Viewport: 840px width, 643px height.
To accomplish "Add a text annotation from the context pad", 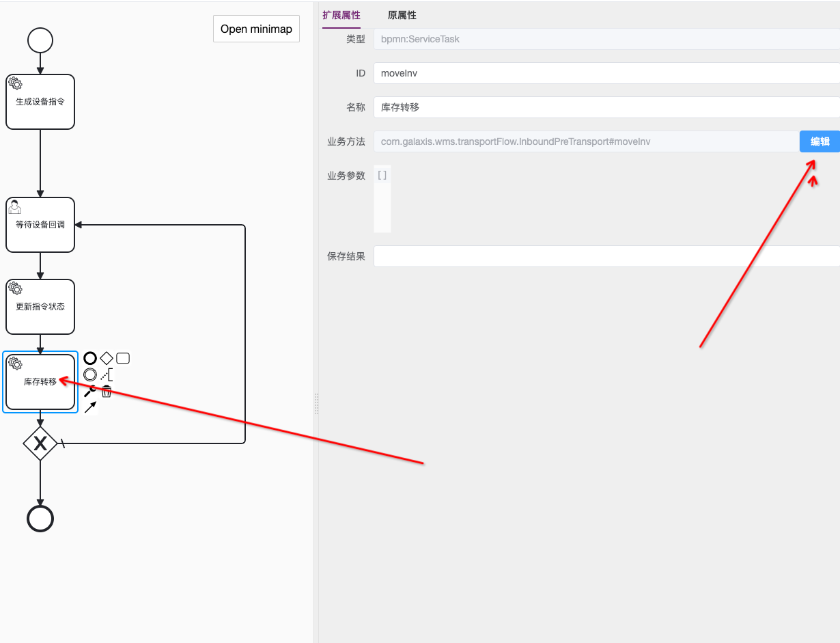I will point(107,374).
